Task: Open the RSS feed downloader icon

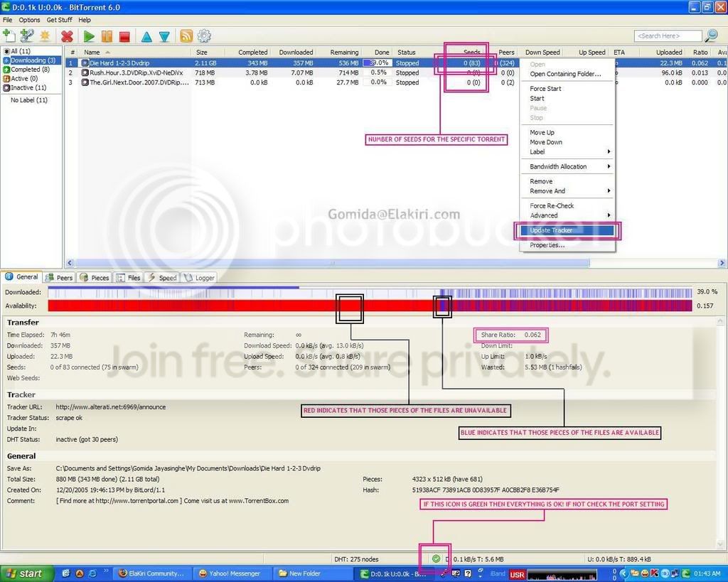Action: coord(186,36)
